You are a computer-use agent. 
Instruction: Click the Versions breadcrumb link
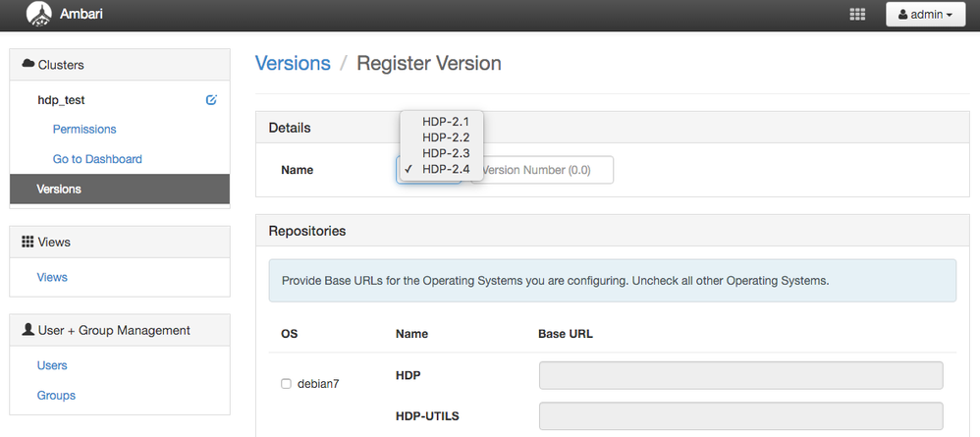point(293,64)
